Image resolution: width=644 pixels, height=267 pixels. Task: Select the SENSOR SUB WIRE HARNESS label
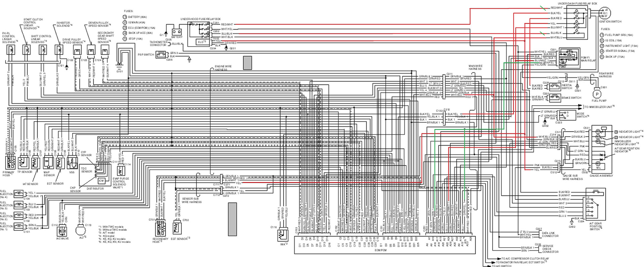[192, 201]
